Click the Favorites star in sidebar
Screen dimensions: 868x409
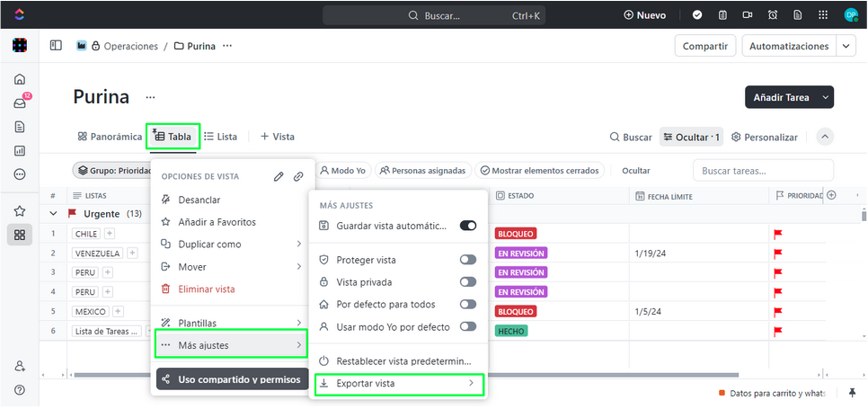point(20,211)
